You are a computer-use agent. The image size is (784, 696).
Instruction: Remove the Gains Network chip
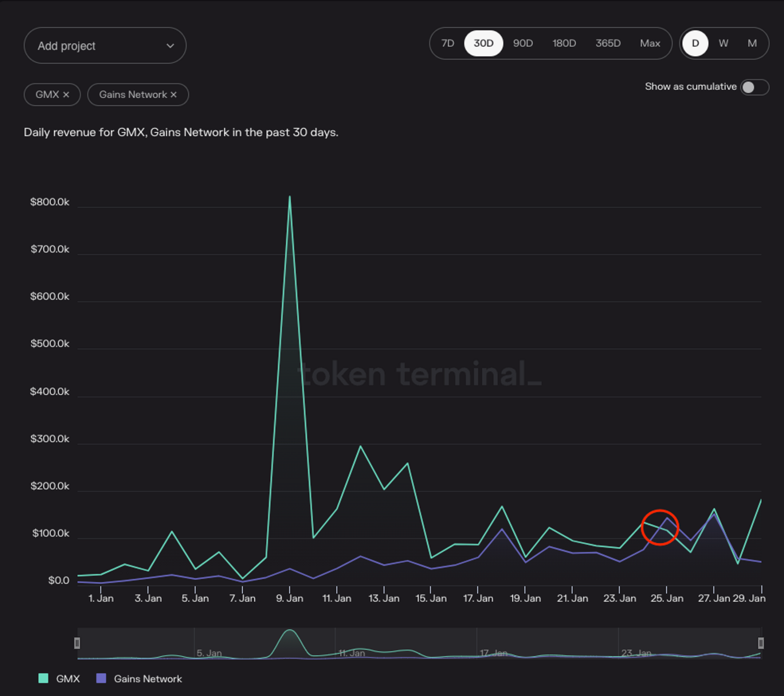[x=174, y=95]
